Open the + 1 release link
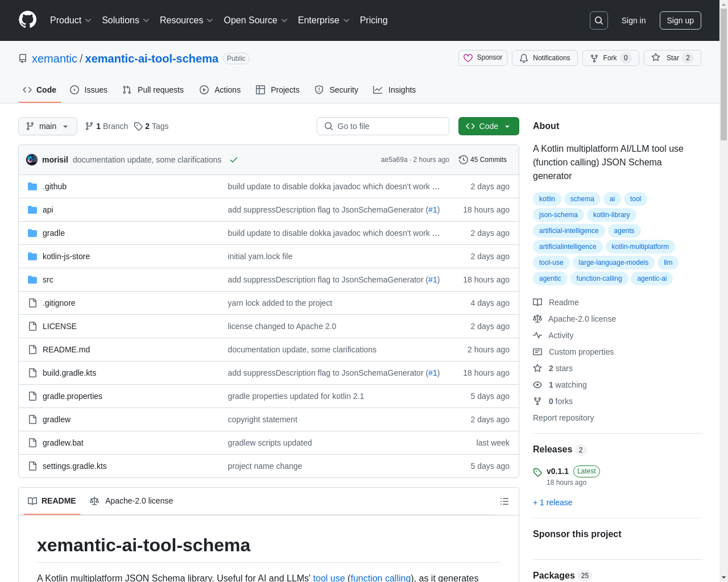This screenshot has width=728, height=582. tap(553, 502)
